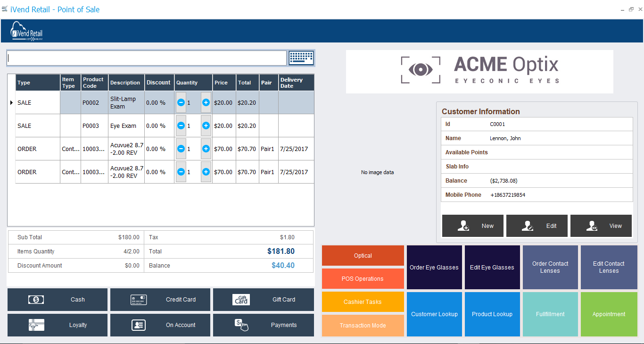
Task: Select product code P0002 cell
Action: pyautogui.click(x=94, y=102)
